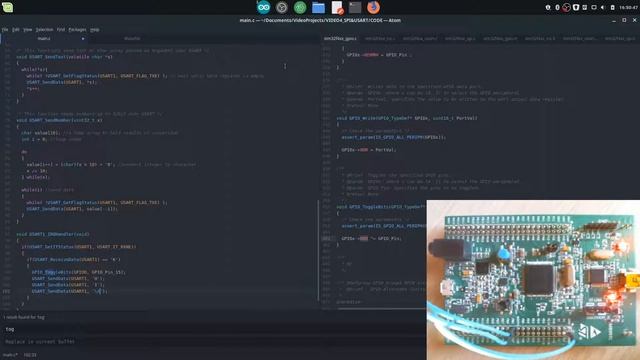Select first stm32f4xx_gpio tab in right pane
The width and height of the screenshot is (640, 360).
[x=340, y=38]
